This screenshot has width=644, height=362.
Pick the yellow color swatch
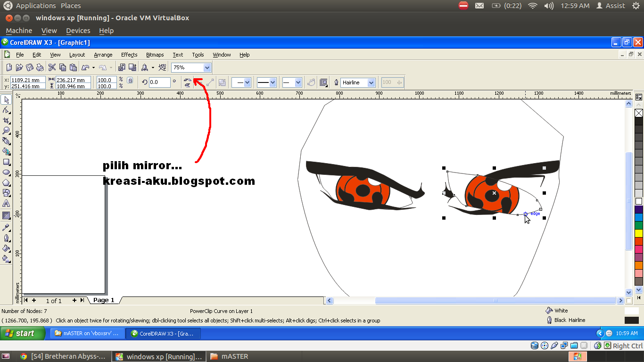pyautogui.click(x=639, y=233)
